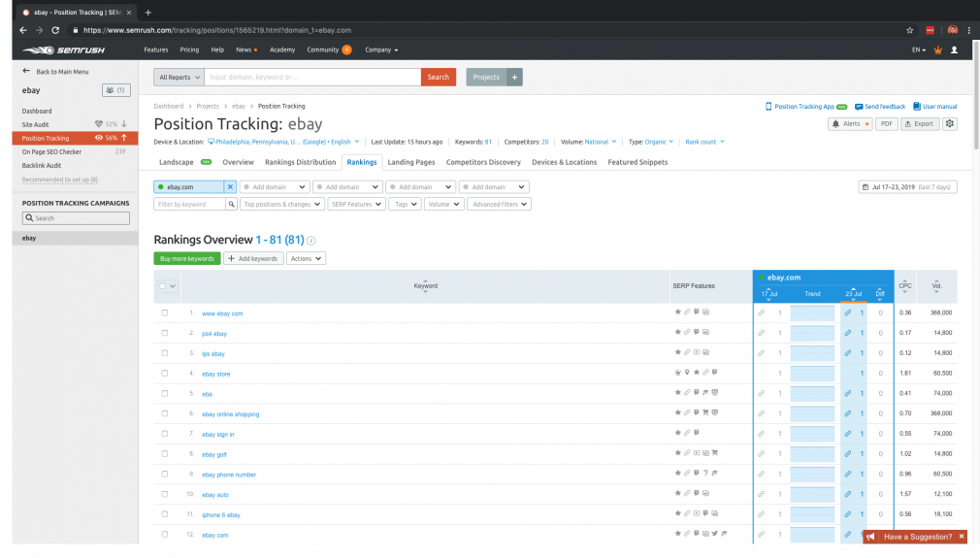Click the Buy more keywords button

[x=187, y=259]
